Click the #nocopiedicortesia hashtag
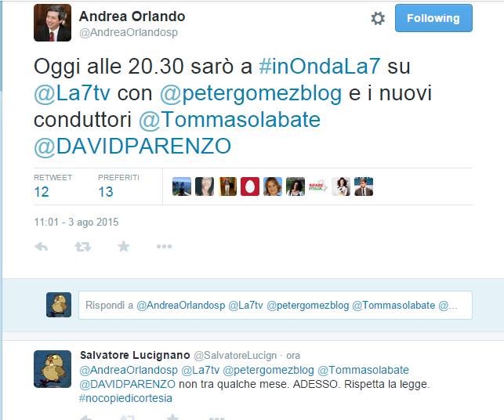Viewport: 504px width, 420px height. click(125, 398)
